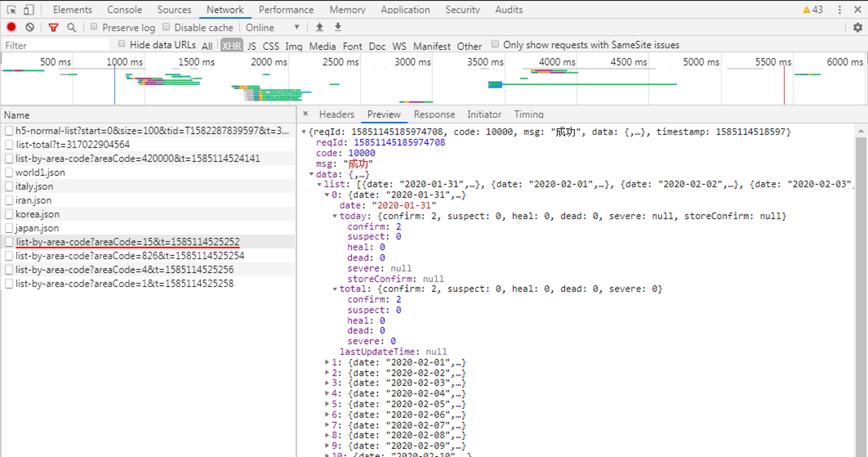
Task: Enable Preserve log checkbox
Action: coord(94,27)
